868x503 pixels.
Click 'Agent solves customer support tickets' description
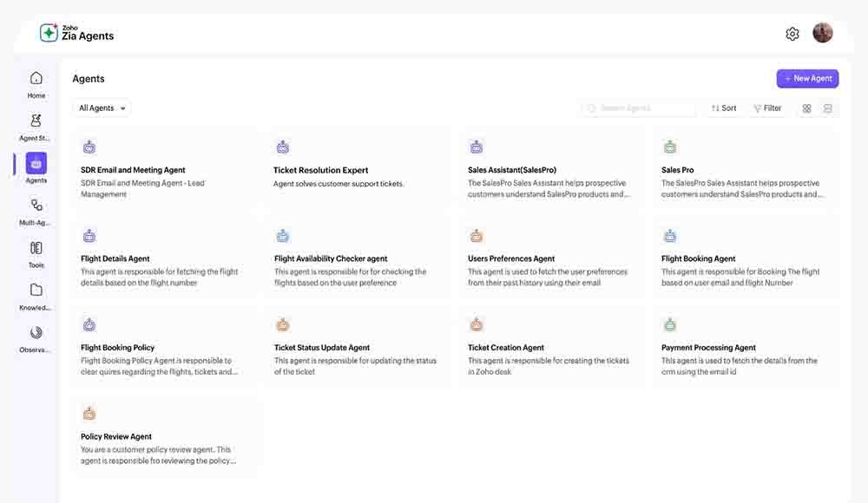pos(339,184)
